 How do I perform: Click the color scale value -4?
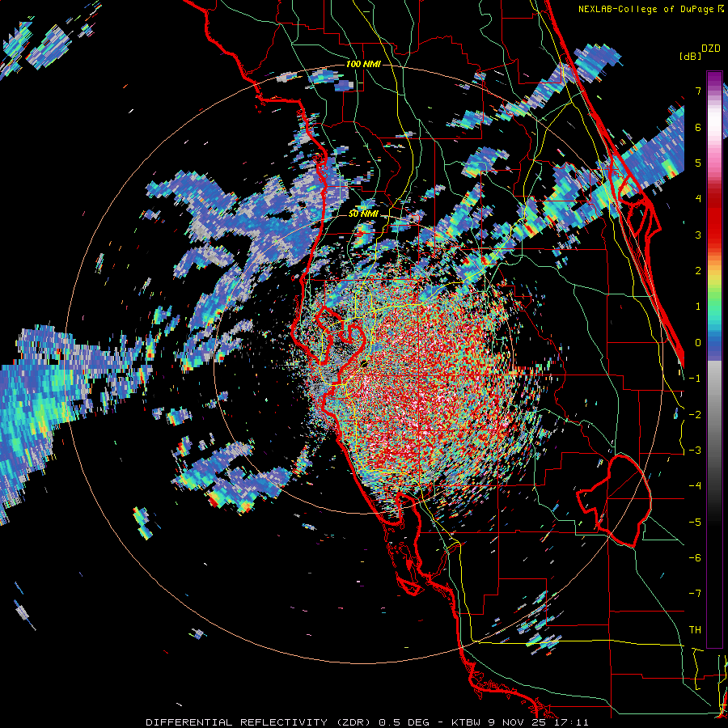pyautogui.click(x=695, y=486)
